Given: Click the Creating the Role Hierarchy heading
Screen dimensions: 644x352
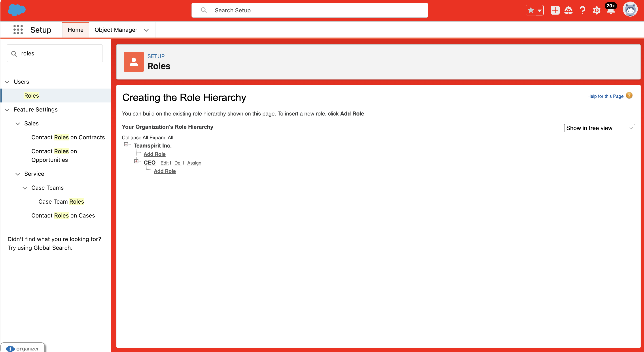Looking at the screenshot, I should (184, 98).
